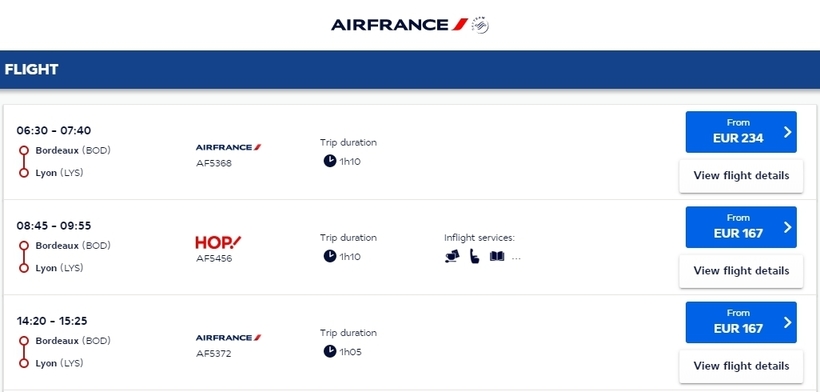Open fares chevron on EUR 234 button
Viewport: 820px width, 392px height.
click(788, 132)
